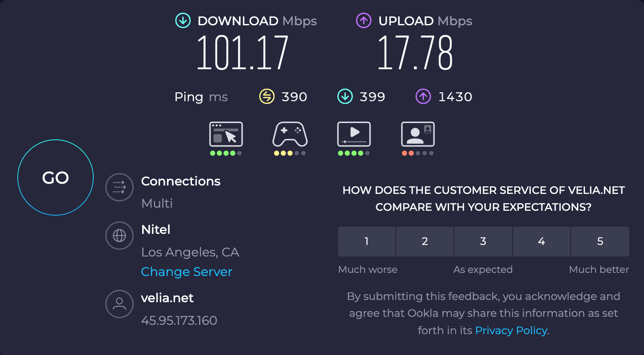
Task: Click the yellow idle ping icon
Action: pyautogui.click(x=266, y=96)
